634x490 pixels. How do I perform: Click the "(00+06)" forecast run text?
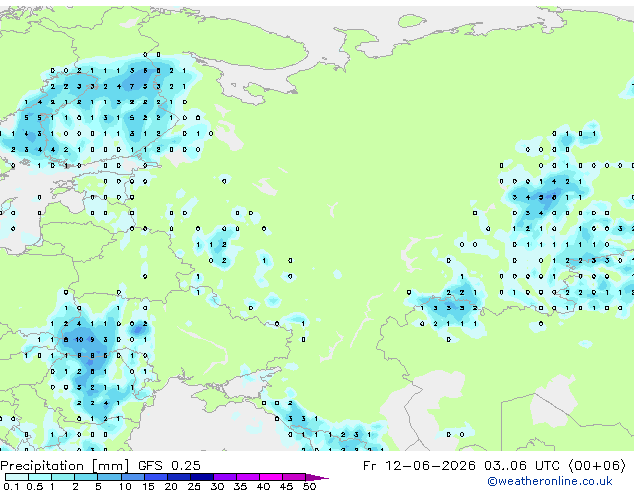597,466
